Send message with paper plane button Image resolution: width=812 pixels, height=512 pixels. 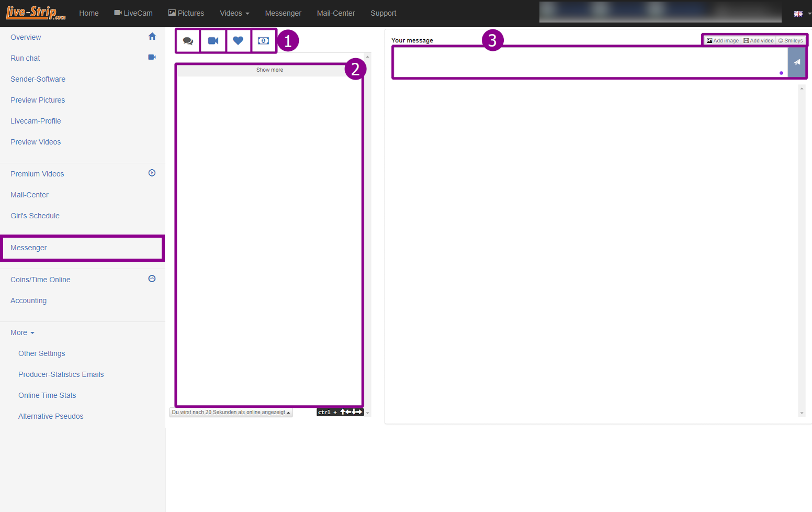click(x=796, y=62)
